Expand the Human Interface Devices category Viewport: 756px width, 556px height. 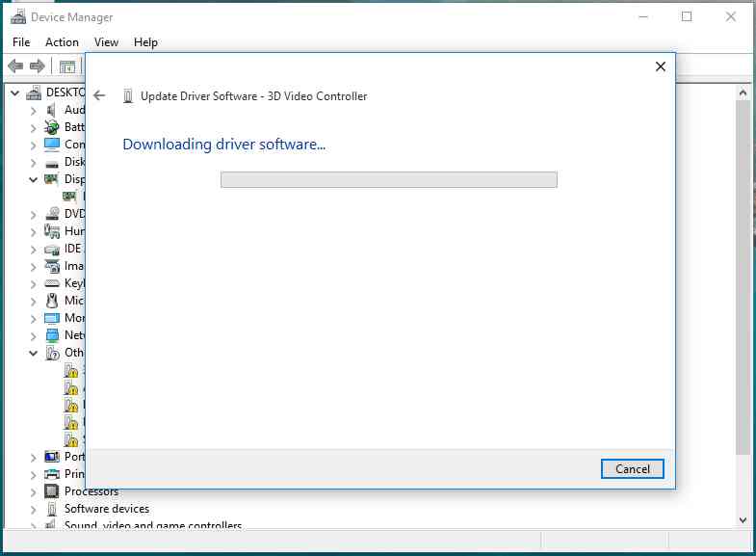pyautogui.click(x=33, y=232)
